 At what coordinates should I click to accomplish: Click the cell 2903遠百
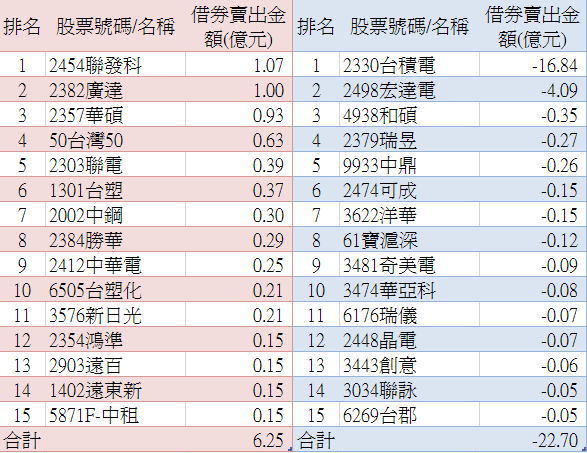coord(115,365)
